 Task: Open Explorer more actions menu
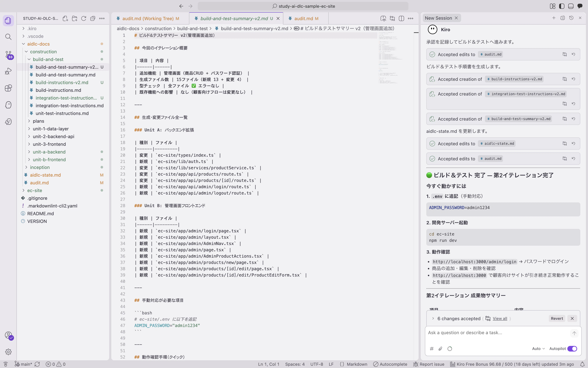(x=102, y=19)
